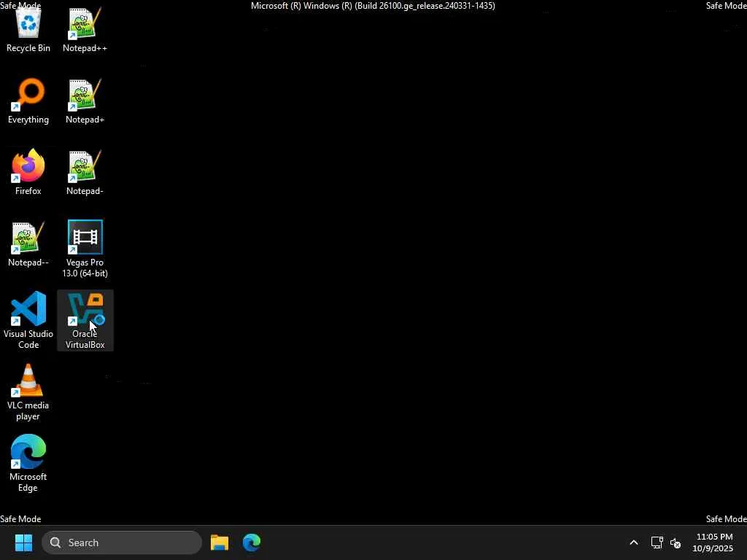Select the Notepad+ desktop shortcut
Viewport: 747px width, 560px height.
point(85,101)
